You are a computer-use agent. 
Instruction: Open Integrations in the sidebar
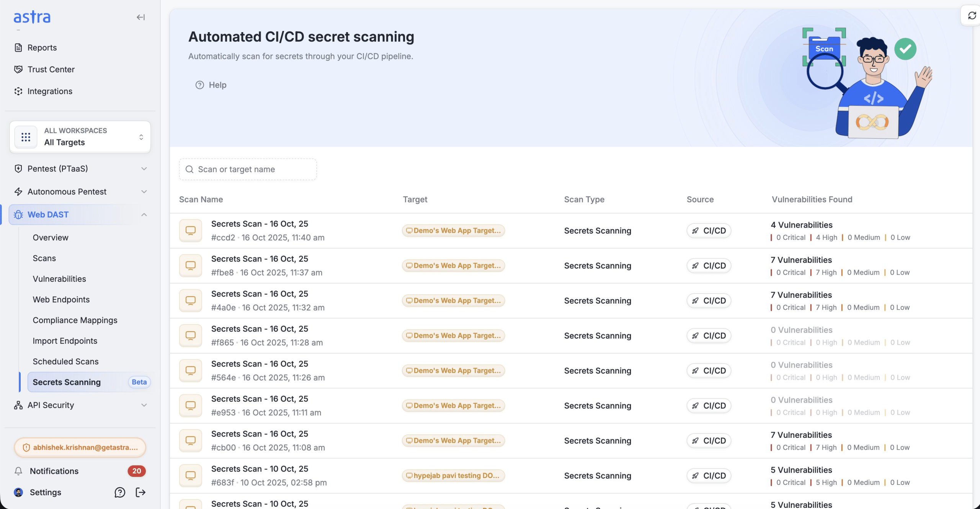point(50,91)
